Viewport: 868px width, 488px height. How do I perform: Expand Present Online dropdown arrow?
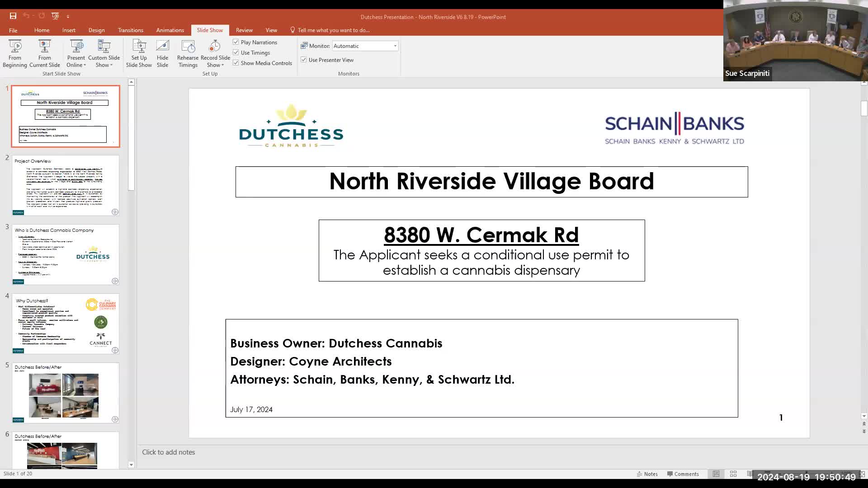(x=85, y=65)
